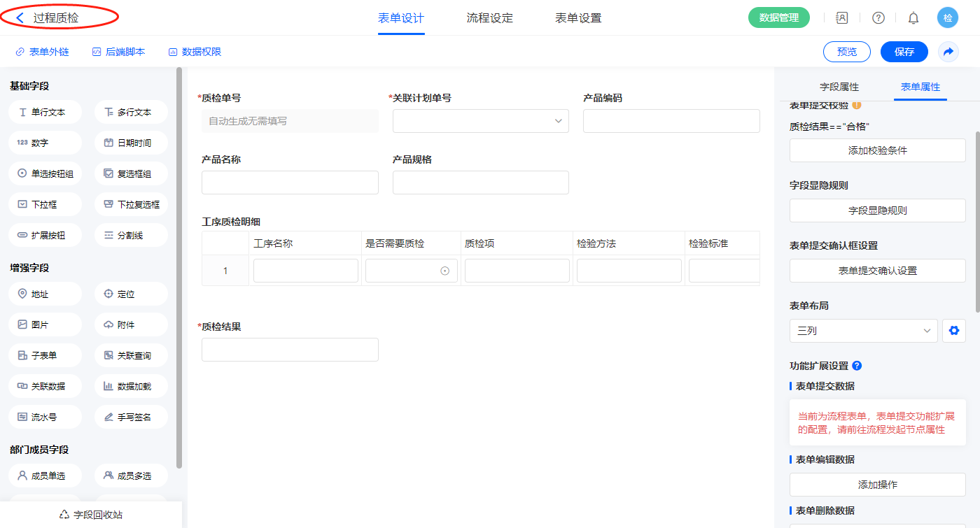Switch to the 流程设定 tab
This screenshot has height=528, width=980.
click(489, 18)
